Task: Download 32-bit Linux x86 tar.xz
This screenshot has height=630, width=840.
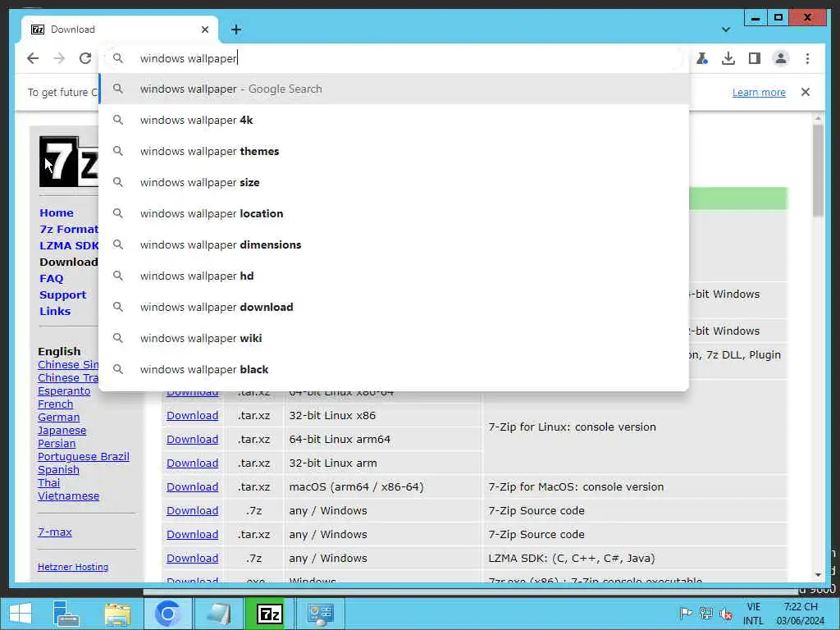Action: 192,416
